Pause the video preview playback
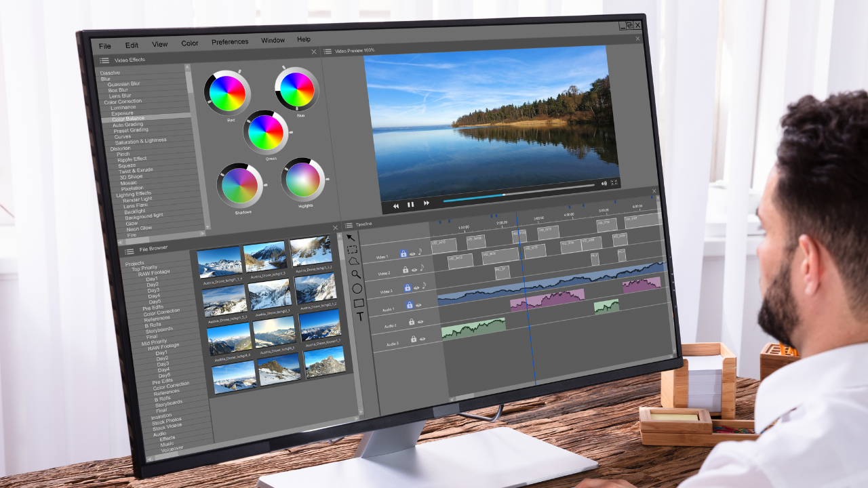The height and width of the screenshot is (488, 868). 410,204
